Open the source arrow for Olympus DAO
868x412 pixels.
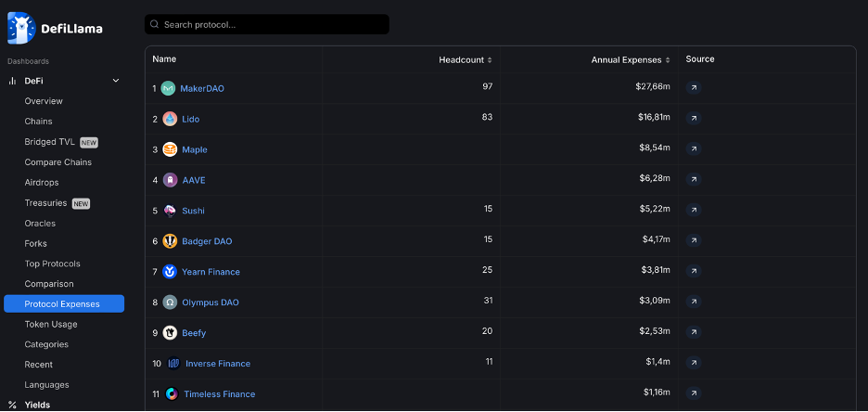[x=694, y=302]
